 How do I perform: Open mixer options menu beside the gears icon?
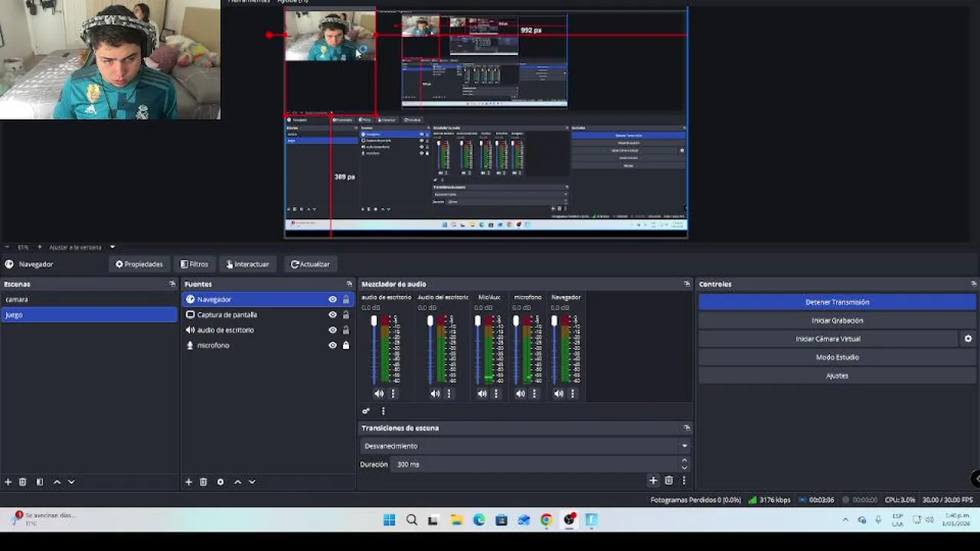click(383, 411)
